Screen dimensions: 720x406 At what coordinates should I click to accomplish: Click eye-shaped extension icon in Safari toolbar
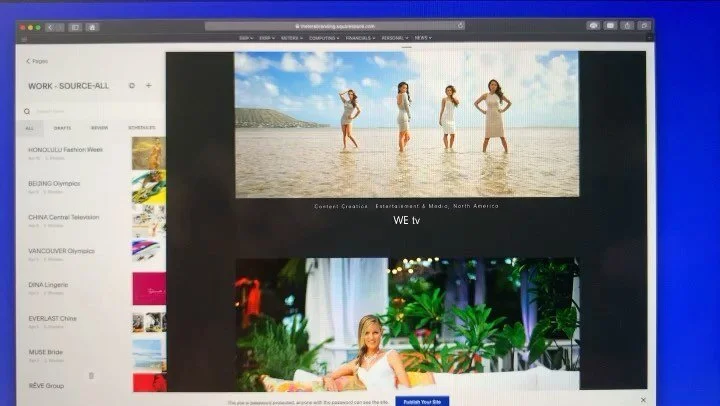point(593,26)
